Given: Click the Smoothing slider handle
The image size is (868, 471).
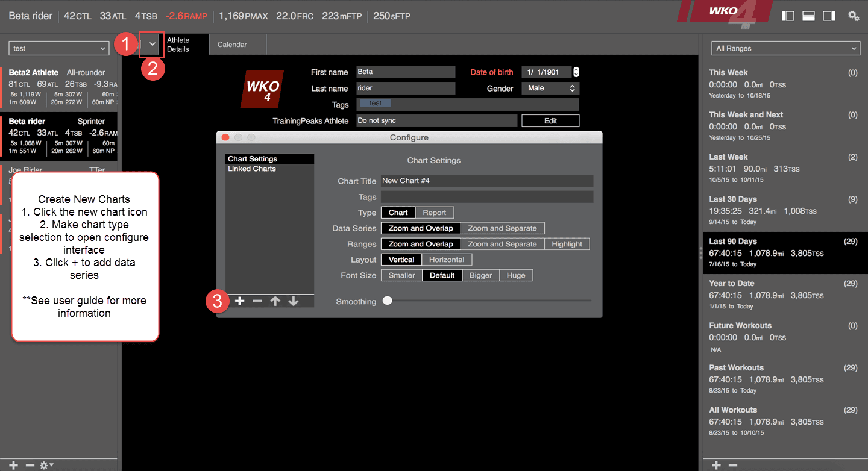Looking at the screenshot, I should coord(388,301).
